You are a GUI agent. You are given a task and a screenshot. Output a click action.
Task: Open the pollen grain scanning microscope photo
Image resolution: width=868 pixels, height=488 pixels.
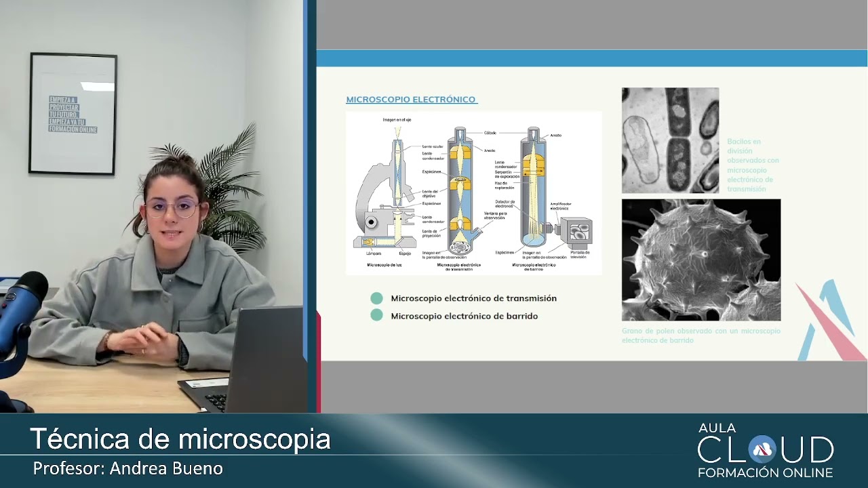701,260
